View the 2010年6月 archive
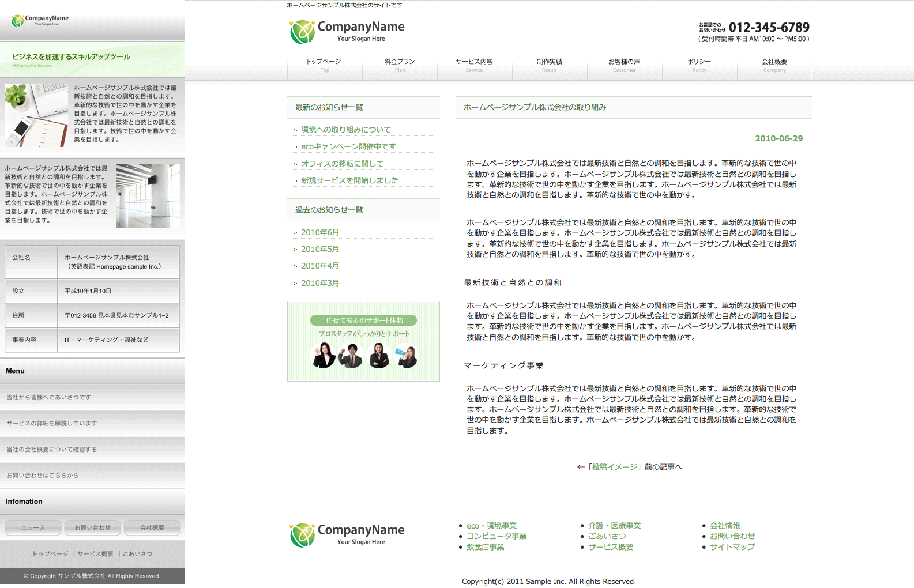914x588 pixels. [x=320, y=232]
